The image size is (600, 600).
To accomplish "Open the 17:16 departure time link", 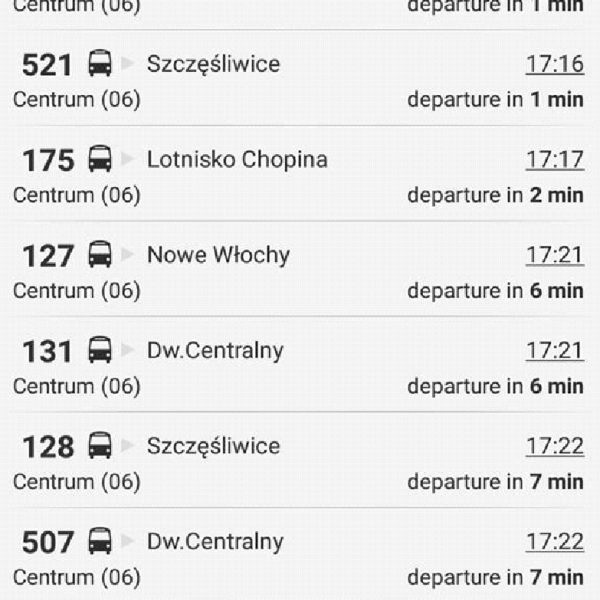I will [x=554, y=64].
